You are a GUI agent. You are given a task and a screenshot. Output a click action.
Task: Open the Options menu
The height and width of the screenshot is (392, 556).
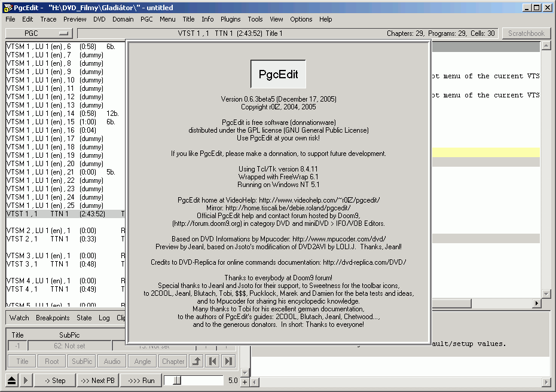point(301,19)
